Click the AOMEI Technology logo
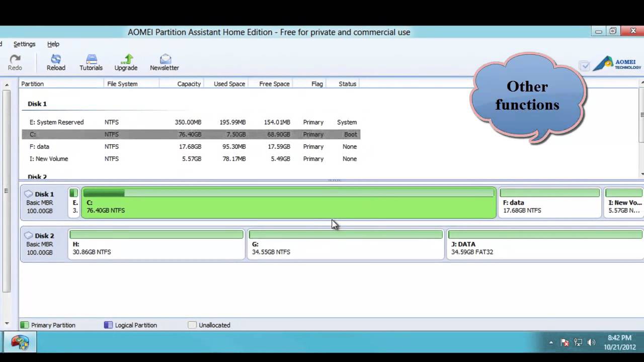This screenshot has height=362, width=644. pos(617,64)
